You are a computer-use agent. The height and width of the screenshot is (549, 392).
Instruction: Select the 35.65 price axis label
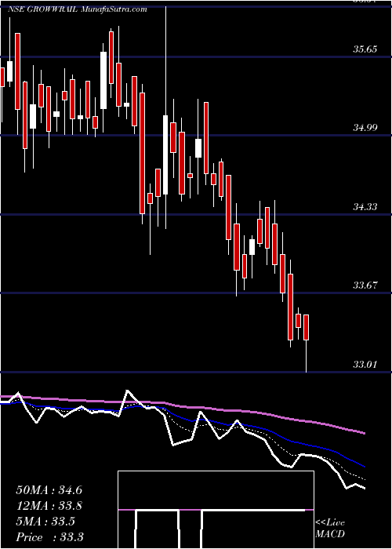click(x=365, y=49)
